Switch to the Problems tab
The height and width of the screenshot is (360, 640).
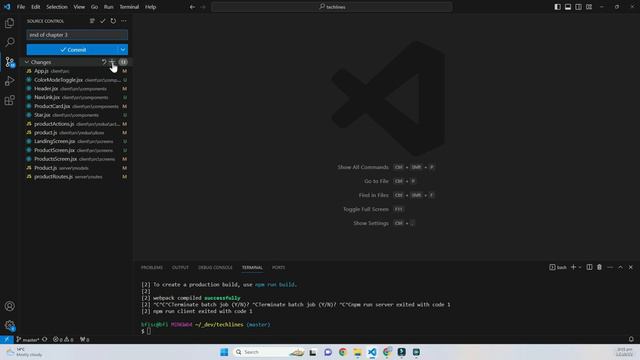click(152, 267)
